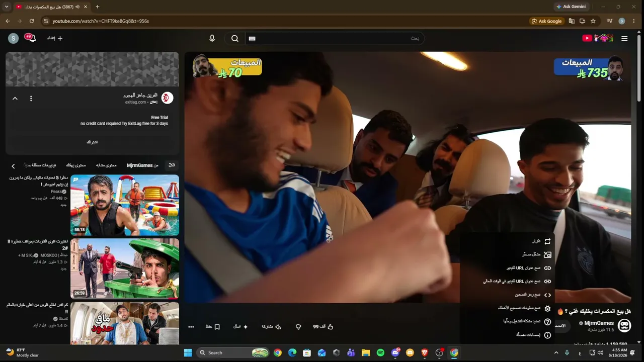Select the 'محتوى يهمّك' filter chip
This screenshot has height=362, width=644.
[x=76, y=165]
